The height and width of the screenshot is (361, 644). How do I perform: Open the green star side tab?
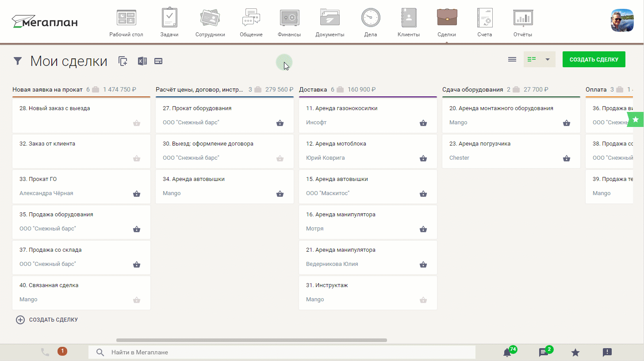(636, 119)
